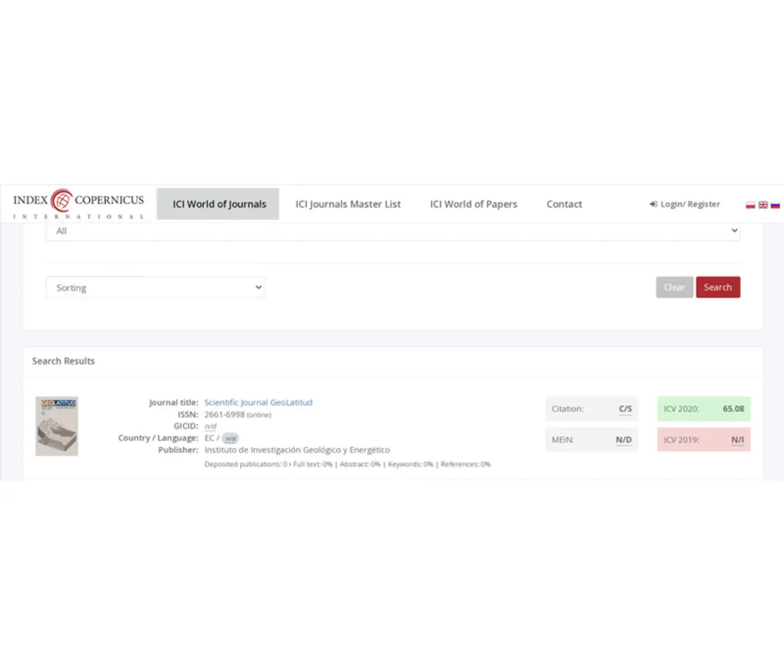
Task: Click the ICV 2020 score 65.08
Action: (x=733, y=409)
